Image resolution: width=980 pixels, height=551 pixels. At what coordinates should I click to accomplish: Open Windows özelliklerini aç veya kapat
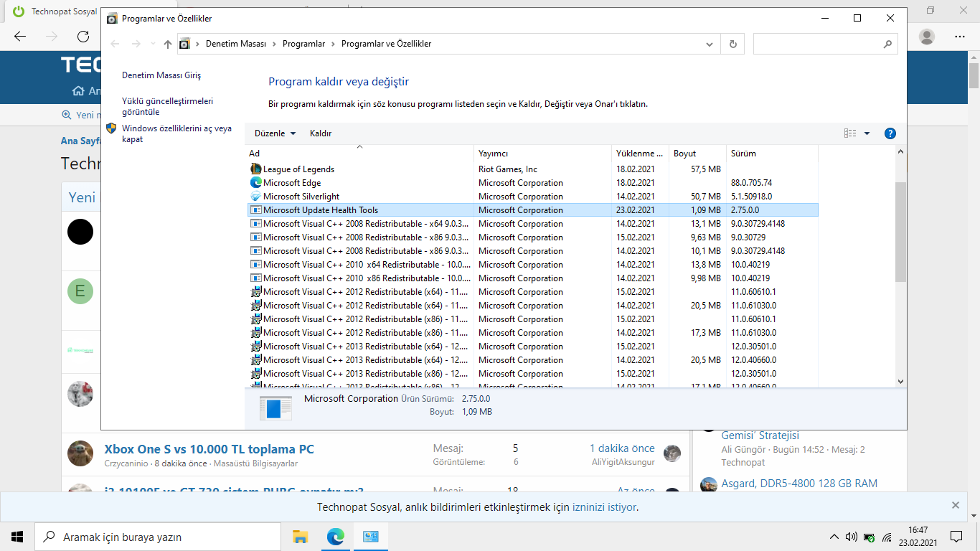pyautogui.click(x=176, y=133)
